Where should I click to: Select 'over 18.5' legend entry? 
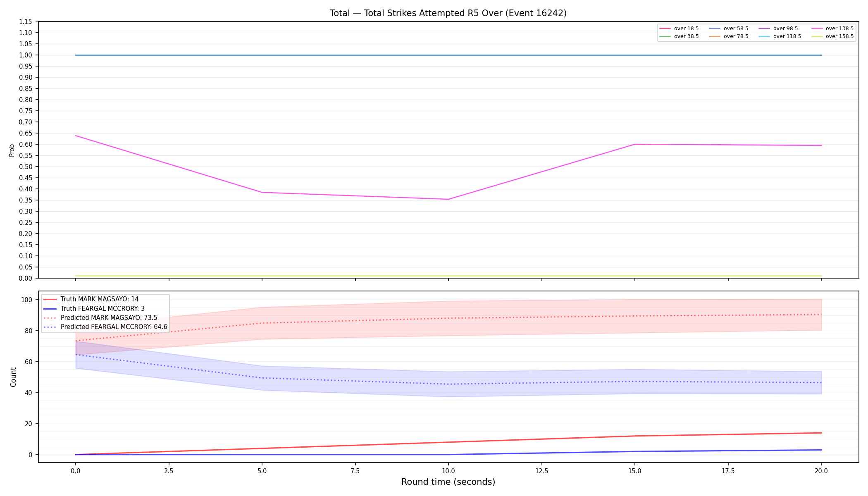679,29
